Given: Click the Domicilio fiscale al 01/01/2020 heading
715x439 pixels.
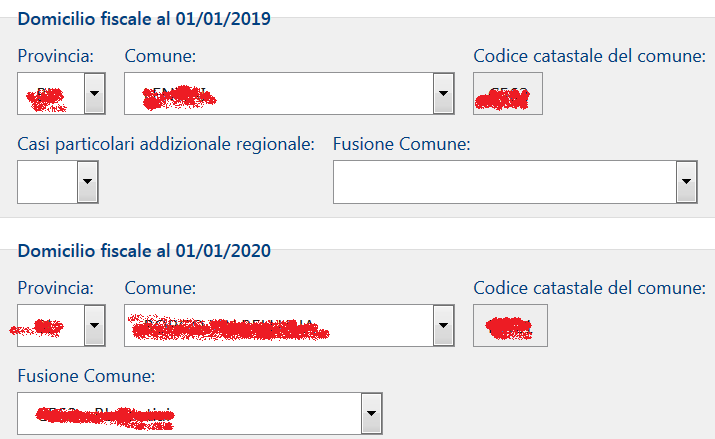Looking at the screenshot, I should 144,249.
